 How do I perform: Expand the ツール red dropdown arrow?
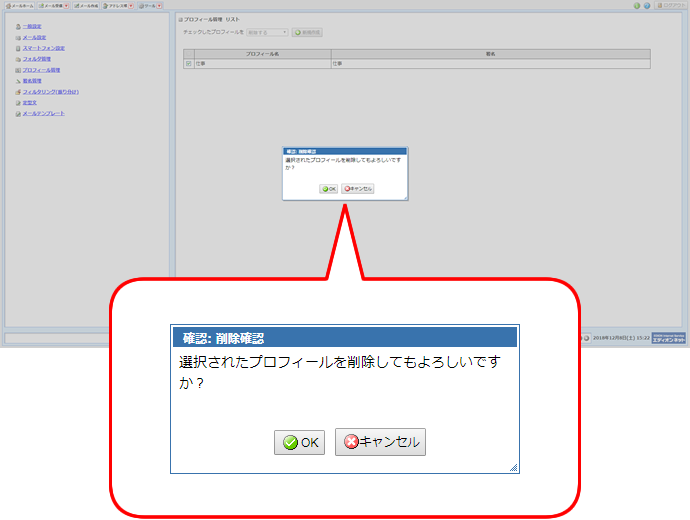pyautogui.click(x=159, y=6)
